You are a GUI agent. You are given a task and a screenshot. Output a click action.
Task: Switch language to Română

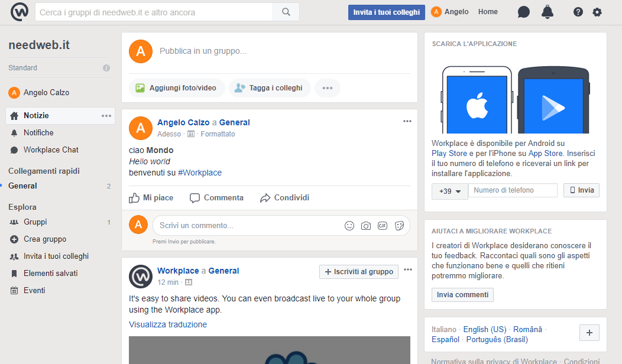(x=527, y=330)
